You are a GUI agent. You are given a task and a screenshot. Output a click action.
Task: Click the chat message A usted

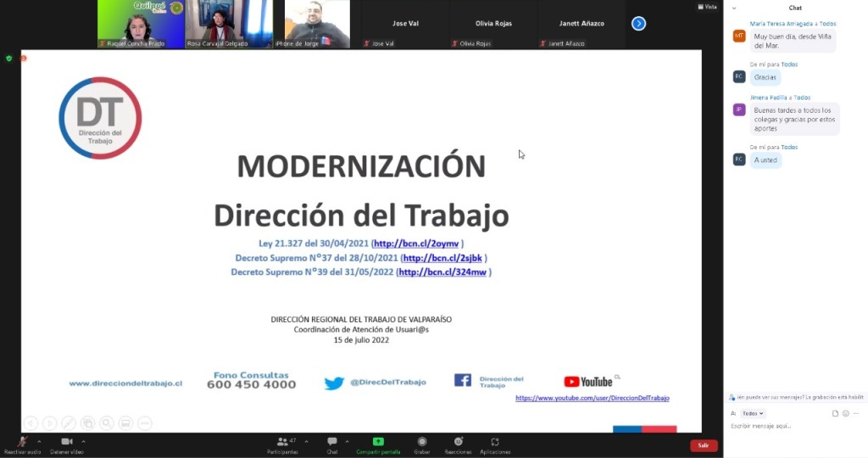click(765, 160)
